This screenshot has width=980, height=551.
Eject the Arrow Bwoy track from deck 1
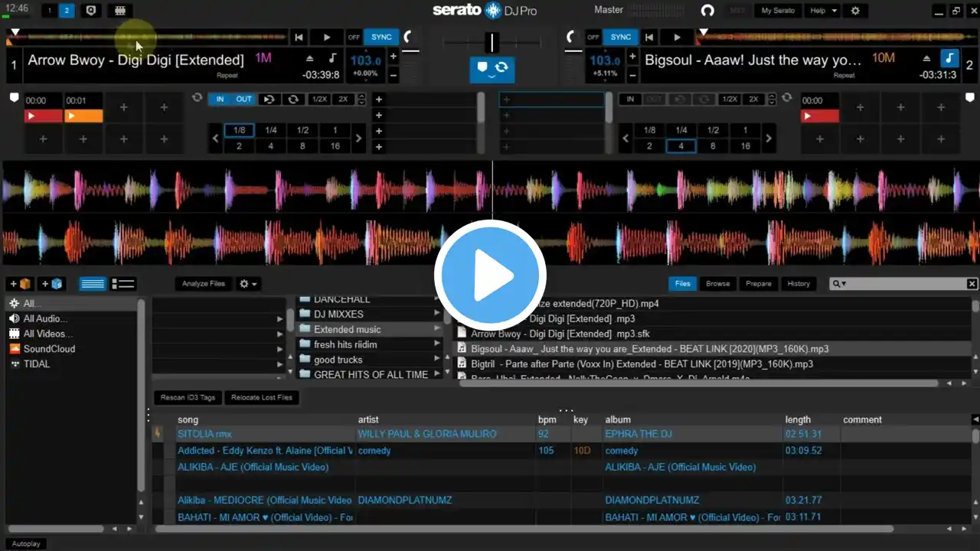(310, 59)
